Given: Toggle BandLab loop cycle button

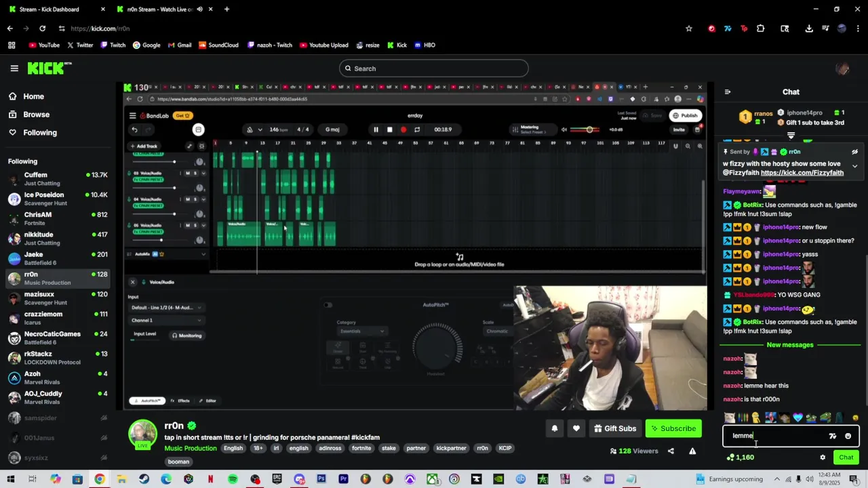Looking at the screenshot, I should 417,129.
